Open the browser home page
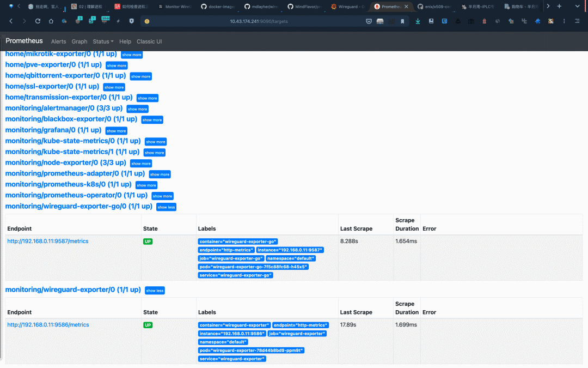 [51, 21]
